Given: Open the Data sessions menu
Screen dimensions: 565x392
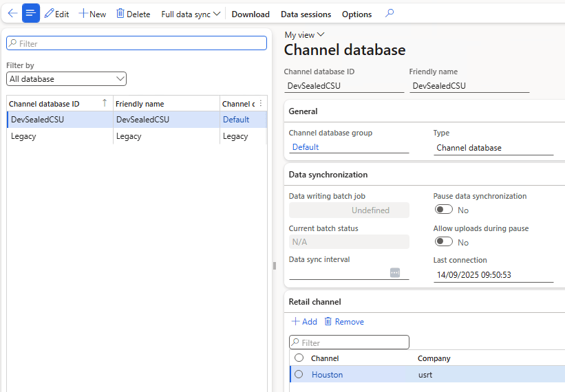Looking at the screenshot, I should click(x=306, y=14).
